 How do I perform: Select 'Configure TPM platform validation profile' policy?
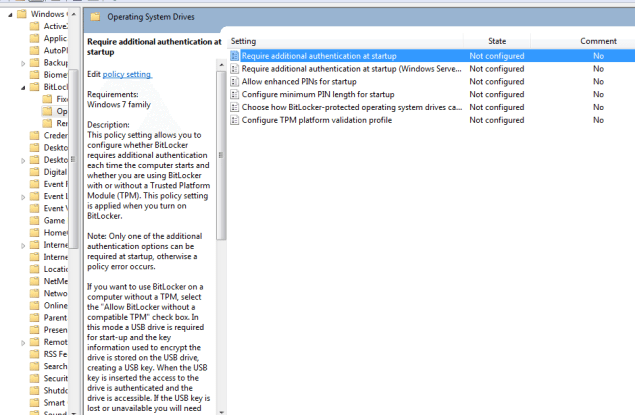(x=432, y=120)
